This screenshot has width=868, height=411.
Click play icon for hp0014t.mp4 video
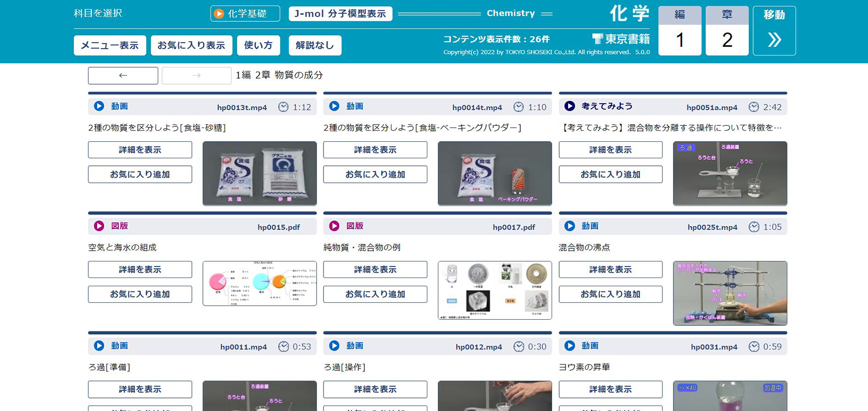(334, 107)
